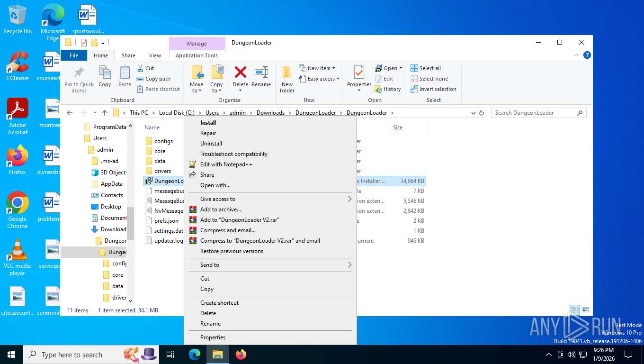Sort by the Size column header
Image resolution: width=644 pixels, height=364 pixels.
pos(398,127)
